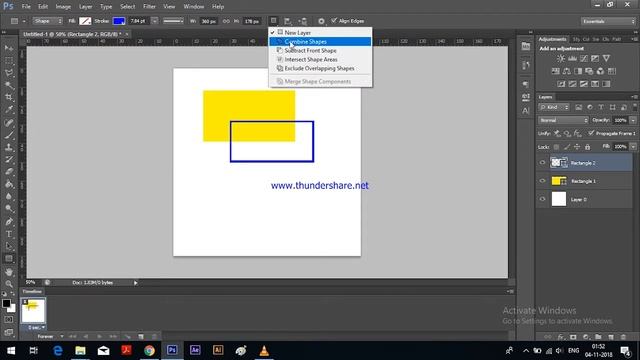Select the Rectangle shape tool
The width and height of the screenshot is (640, 360).
(x=9, y=259)
